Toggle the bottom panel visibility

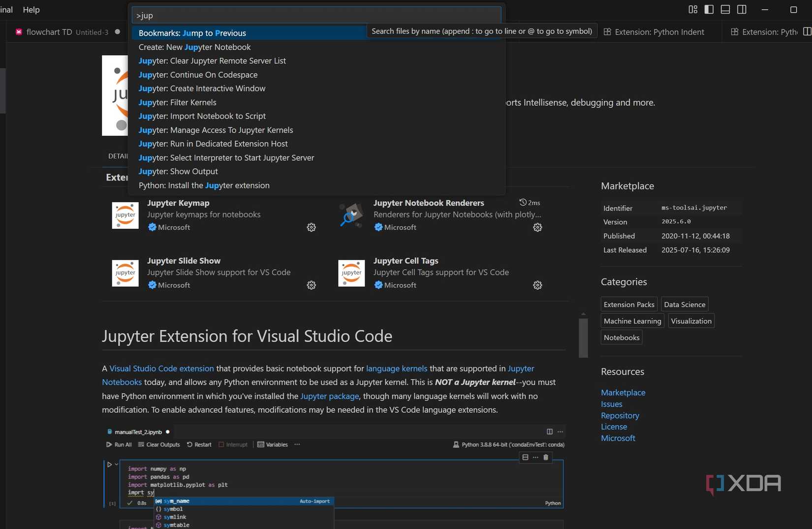(725, 9)
